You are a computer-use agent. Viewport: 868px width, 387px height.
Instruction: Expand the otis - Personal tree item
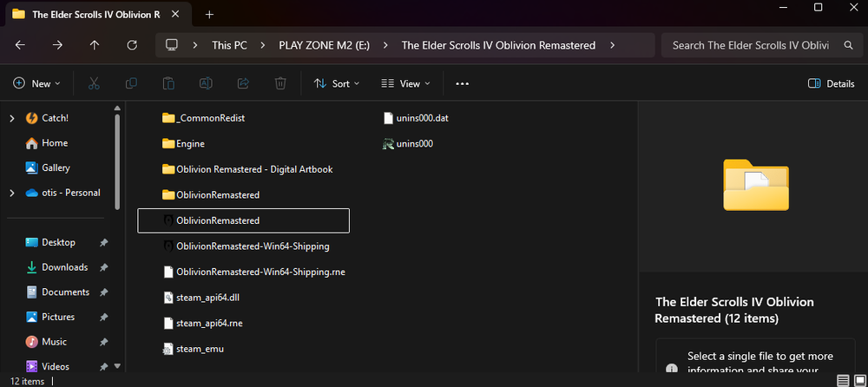click(12, 193)
